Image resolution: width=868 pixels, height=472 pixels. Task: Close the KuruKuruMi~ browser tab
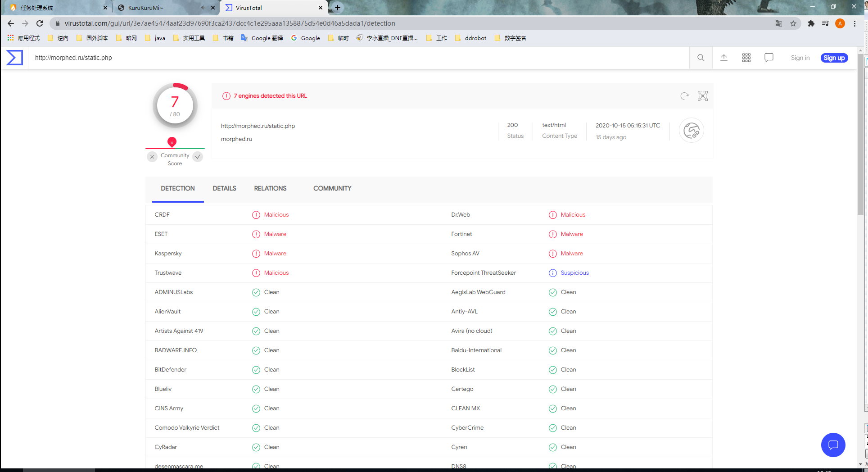tap(213, 8)
